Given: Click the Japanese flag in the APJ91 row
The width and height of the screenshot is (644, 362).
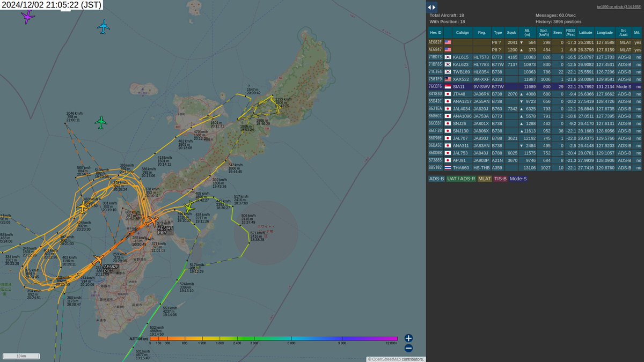Looking at the screenshot, I should [448, 160].
